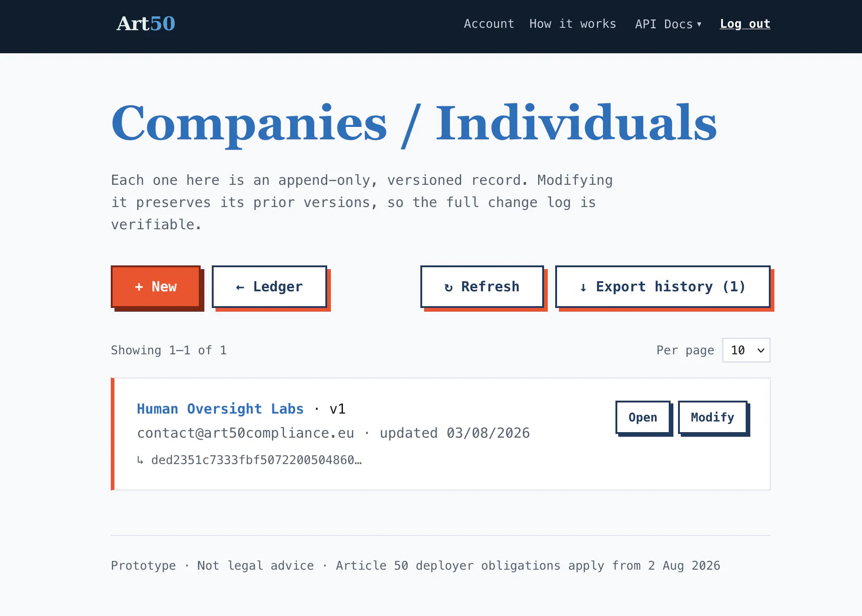Expand the API Docs dropdown menu
The image size is (862, 616).
click(x=668, y=24)
